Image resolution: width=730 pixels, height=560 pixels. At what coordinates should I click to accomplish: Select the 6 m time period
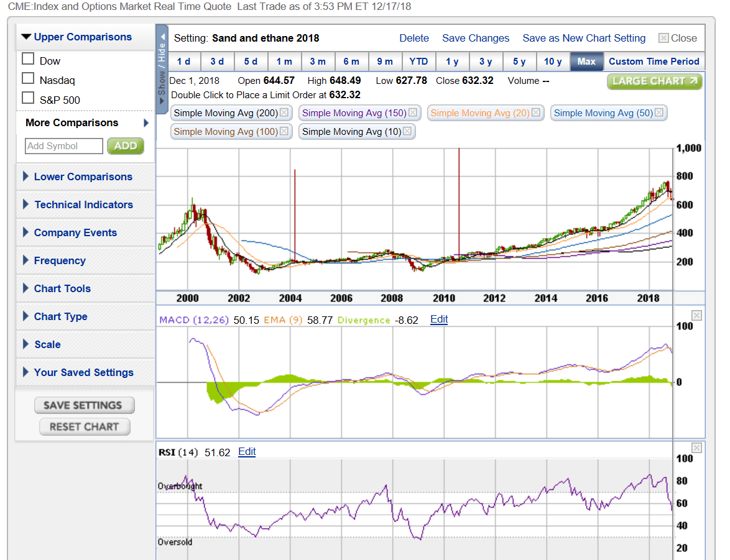(x=351, y=62)
